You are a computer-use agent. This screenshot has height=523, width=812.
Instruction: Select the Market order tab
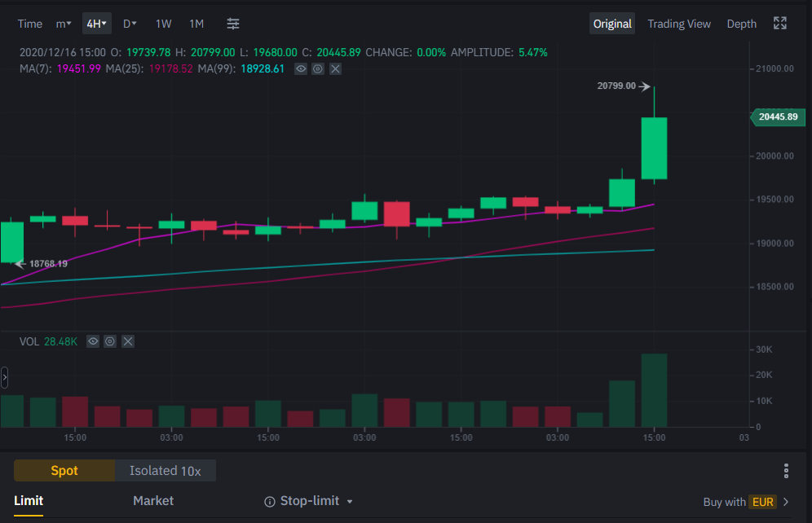click(x=153, y=501)
